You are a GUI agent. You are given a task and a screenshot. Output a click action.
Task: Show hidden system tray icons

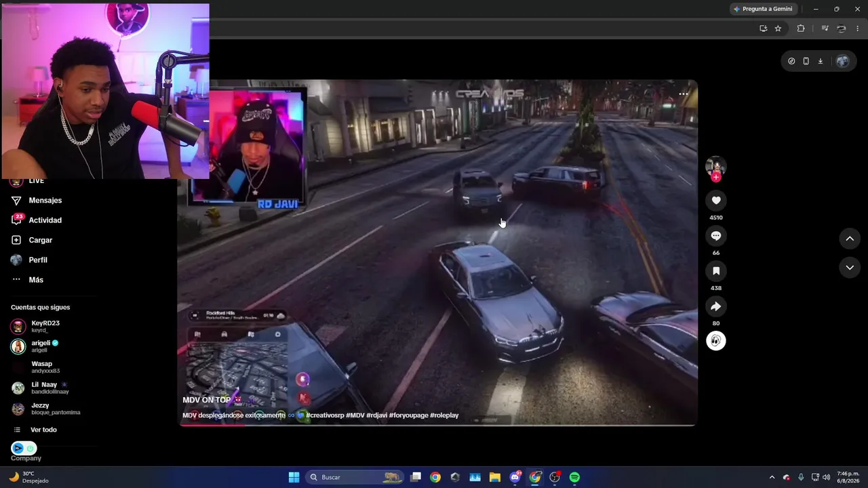(772, 477)
